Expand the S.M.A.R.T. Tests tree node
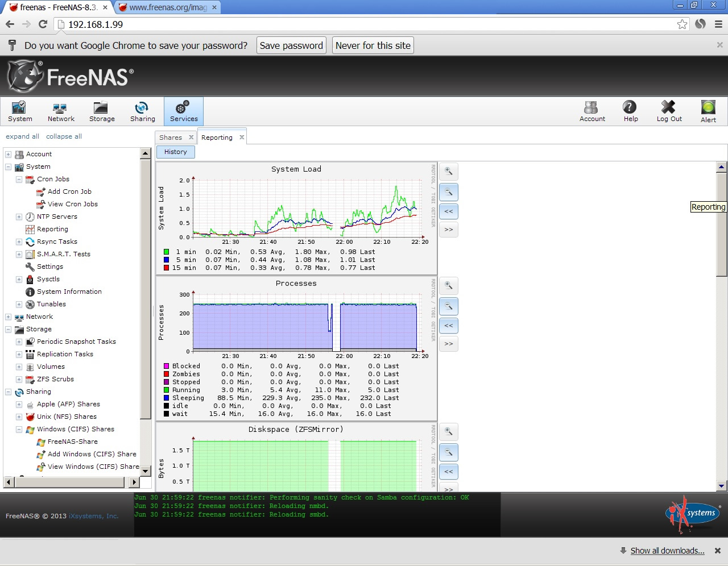 19,255
